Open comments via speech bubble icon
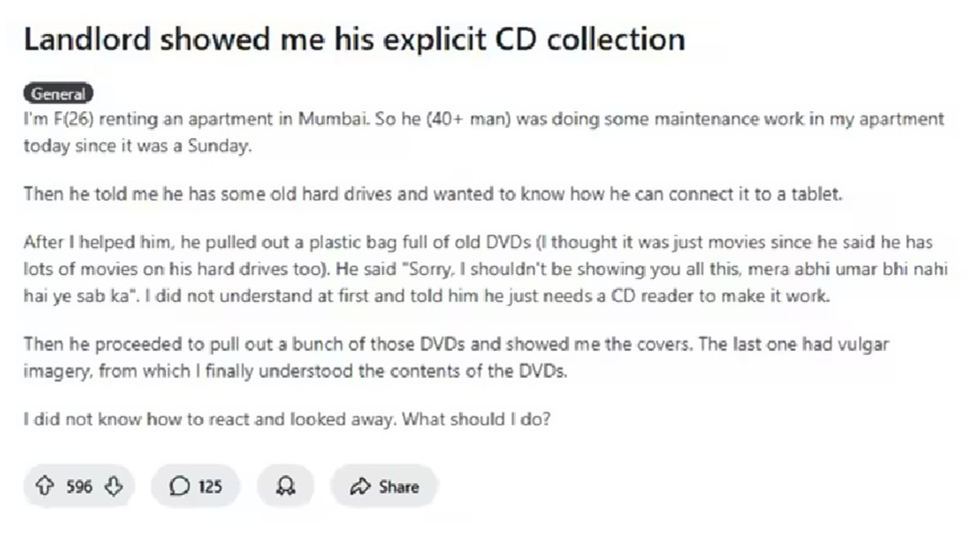The width and height of the screenshot is (980, 551). (x=179, y=487)
